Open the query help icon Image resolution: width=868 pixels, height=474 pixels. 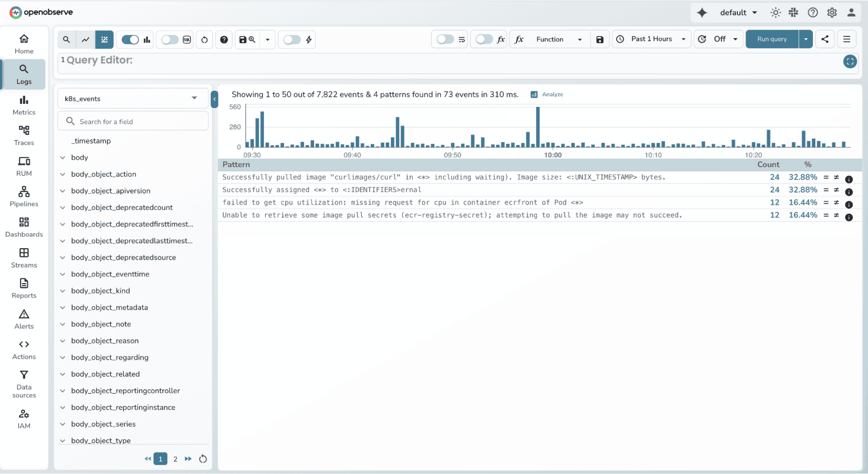tap(224, 40)
